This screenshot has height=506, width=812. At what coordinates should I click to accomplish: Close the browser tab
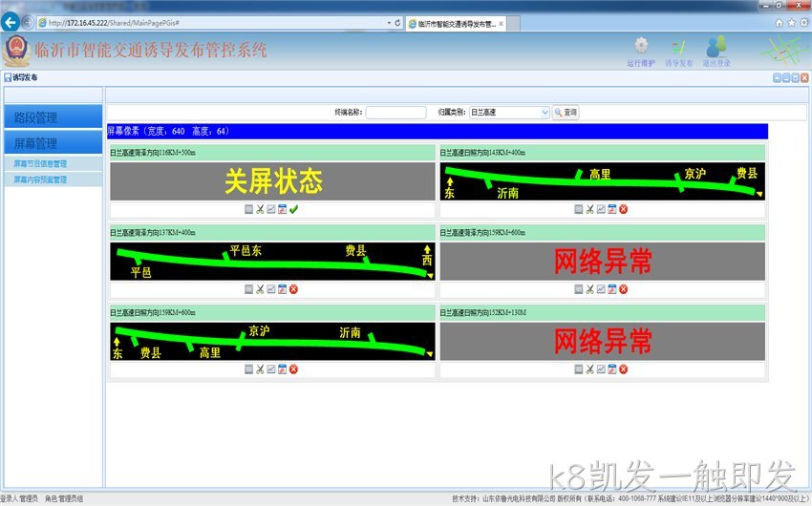502,24
